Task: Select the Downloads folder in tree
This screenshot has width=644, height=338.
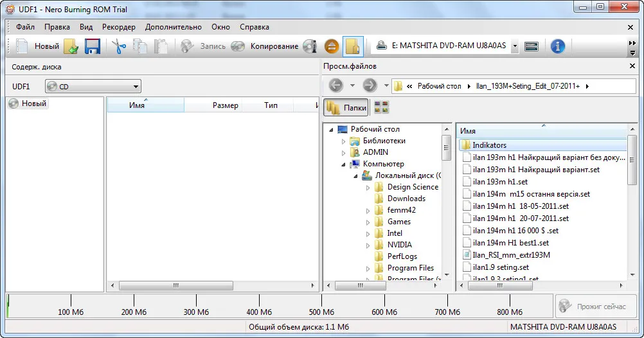Action: (x=406, y=199)
